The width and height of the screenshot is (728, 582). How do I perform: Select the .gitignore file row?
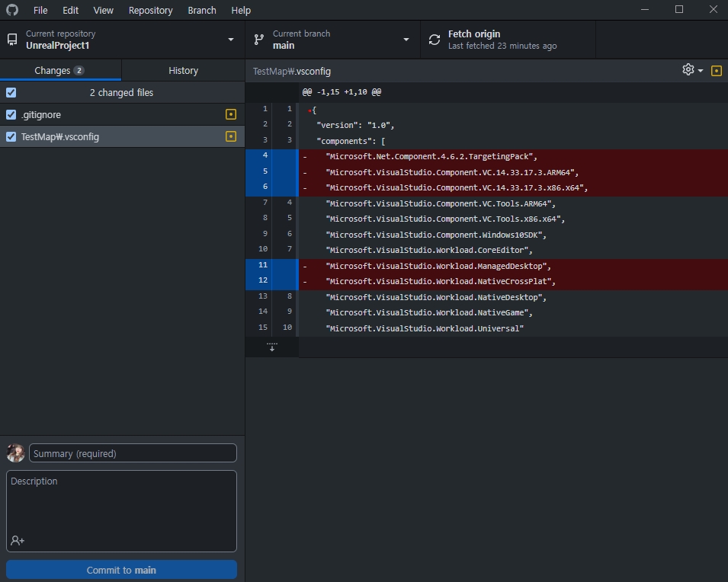point(123,114)
